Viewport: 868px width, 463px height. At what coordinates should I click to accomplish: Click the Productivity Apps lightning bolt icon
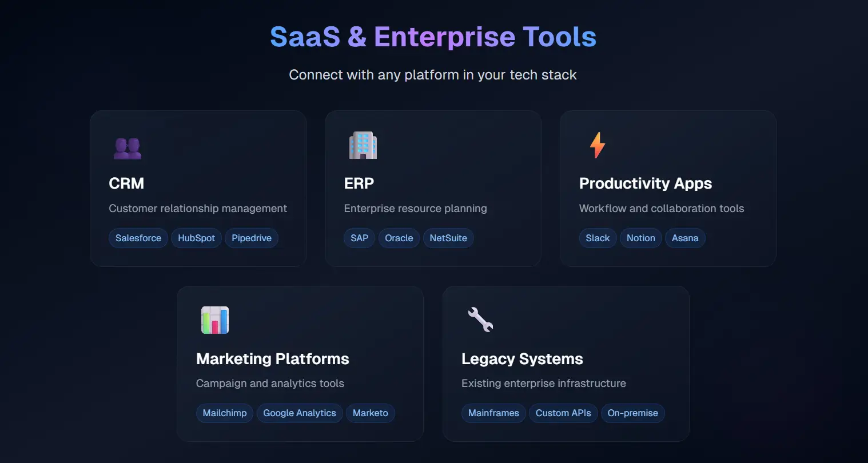[x=598, y=145]
